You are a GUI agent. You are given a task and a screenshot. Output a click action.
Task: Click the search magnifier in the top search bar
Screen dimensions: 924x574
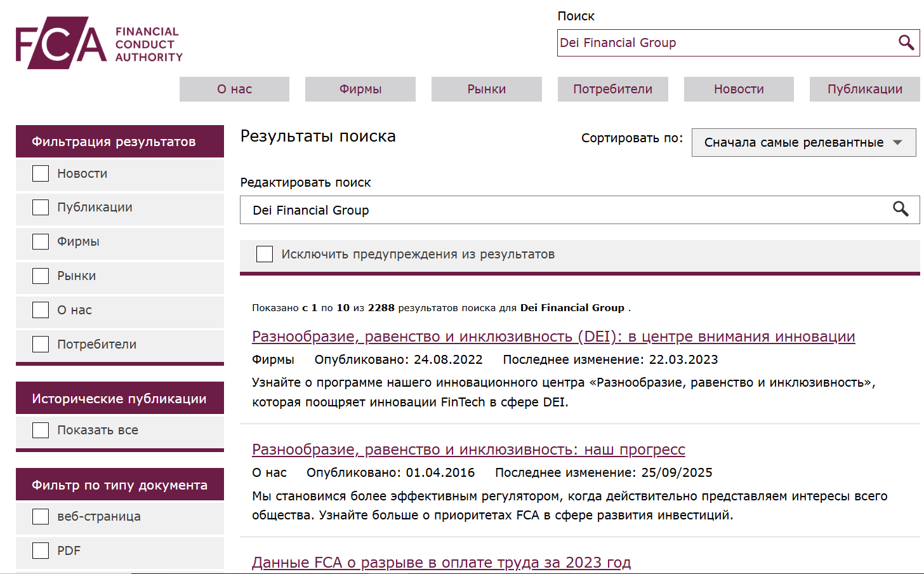click(x=905, y=43)
